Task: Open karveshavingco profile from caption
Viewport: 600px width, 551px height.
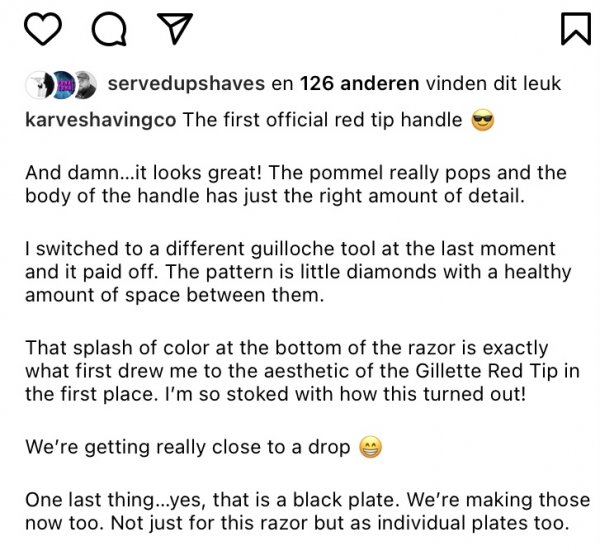Action: (x=100, y=120)
